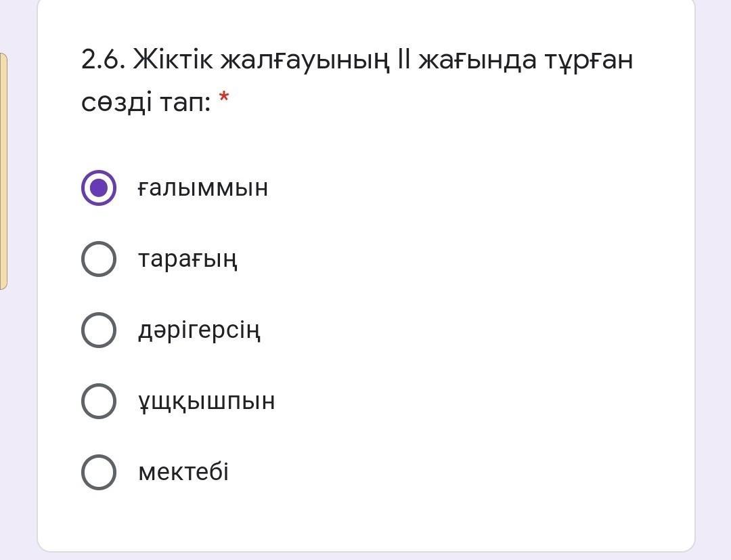Tap the мектебі option label text
Viewport: 731px width, 560px height.
tap(183, 472)
